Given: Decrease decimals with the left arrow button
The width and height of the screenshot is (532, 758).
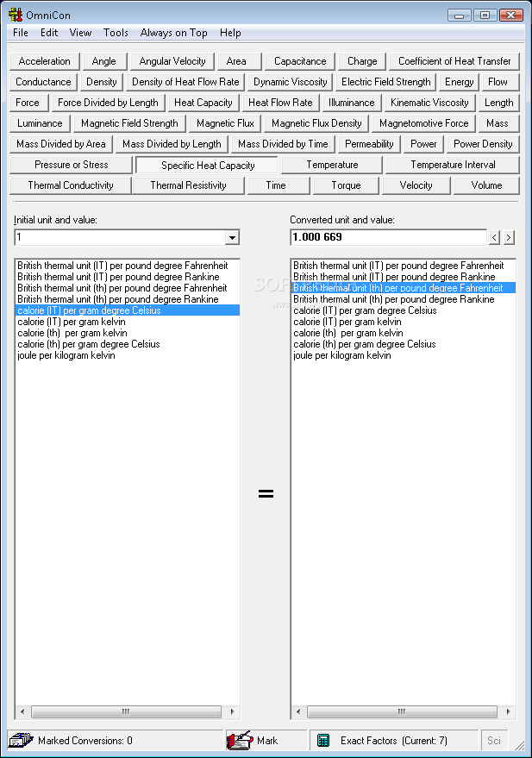Looking at the screenshot, I should pos(494,237).
